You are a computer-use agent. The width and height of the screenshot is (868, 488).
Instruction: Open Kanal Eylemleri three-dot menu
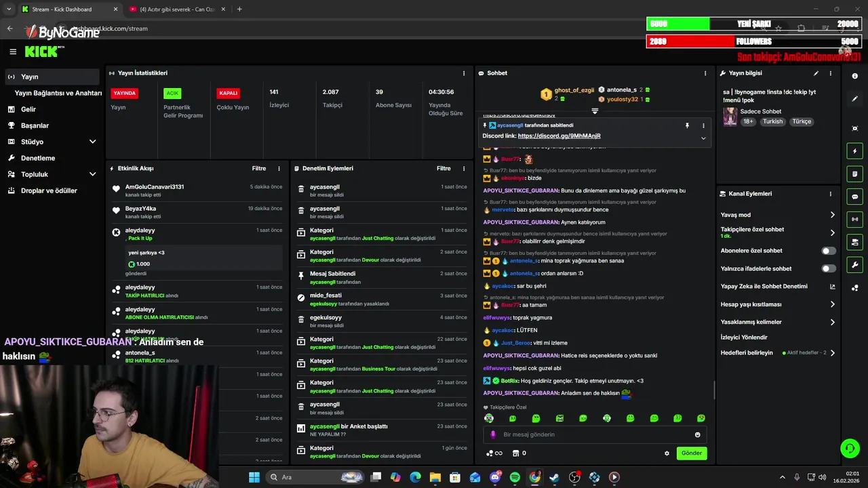point(830,194)
